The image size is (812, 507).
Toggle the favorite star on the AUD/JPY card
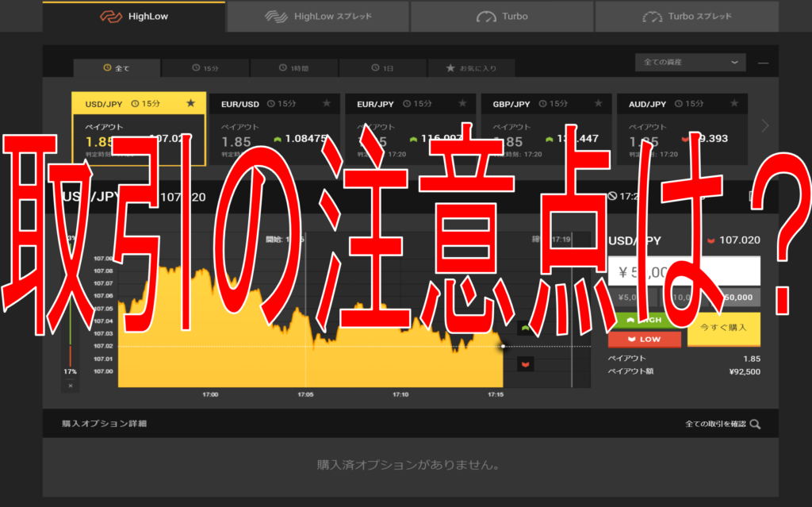[733, 103]
